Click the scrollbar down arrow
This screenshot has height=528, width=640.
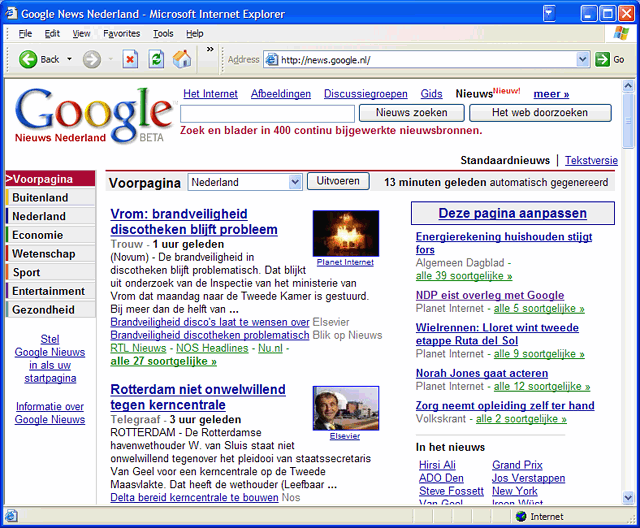628,497
